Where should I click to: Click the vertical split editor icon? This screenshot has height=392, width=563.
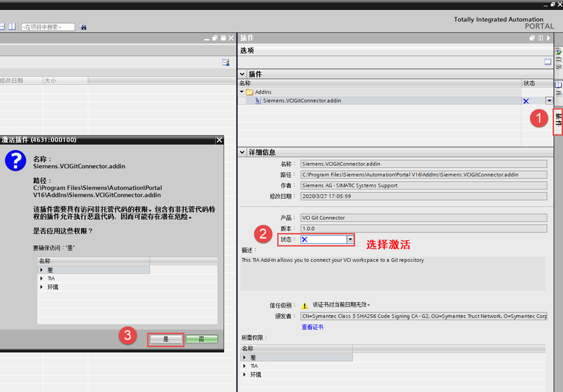(x=12, y=26)
